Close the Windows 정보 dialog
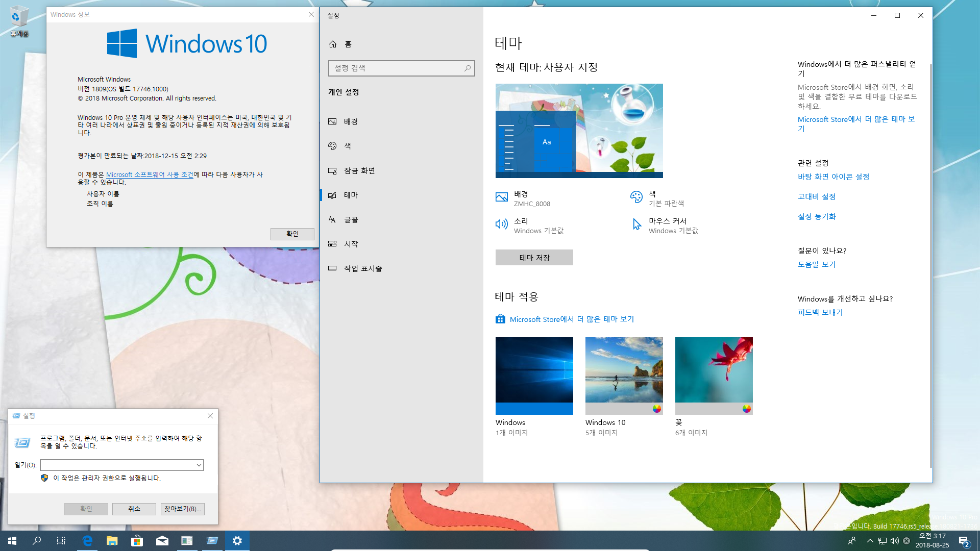Image resolution: width=980 pixels, height=551 pixels. coord(311,14)
